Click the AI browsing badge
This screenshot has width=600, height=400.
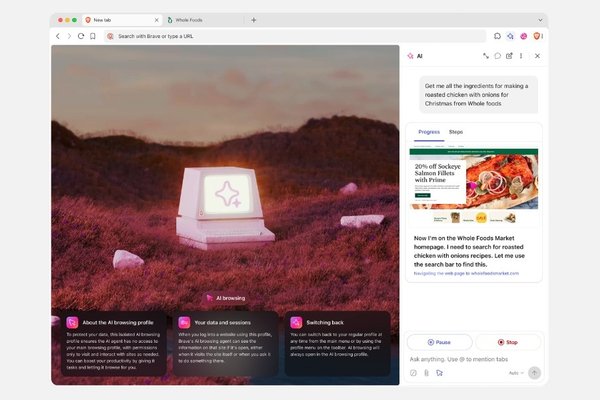click(226, 298)
